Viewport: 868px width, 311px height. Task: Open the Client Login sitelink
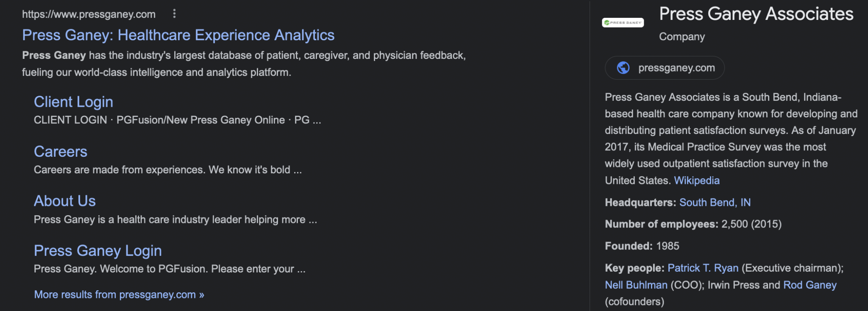click(73, 102)
